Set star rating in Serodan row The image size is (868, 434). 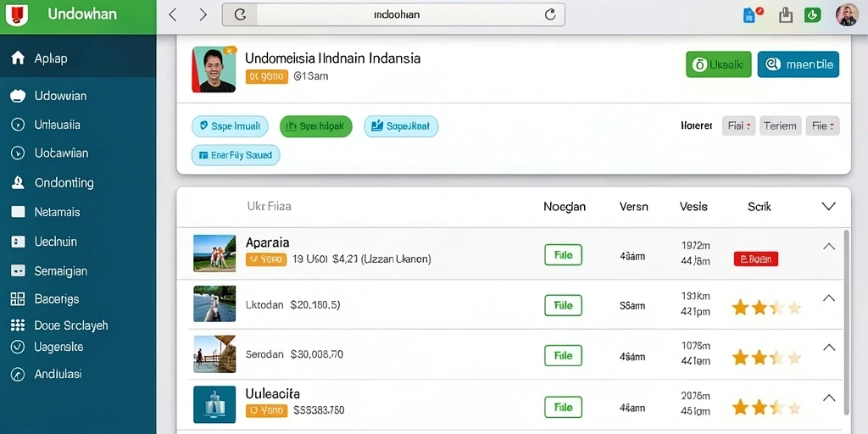(x=766, y=358)
